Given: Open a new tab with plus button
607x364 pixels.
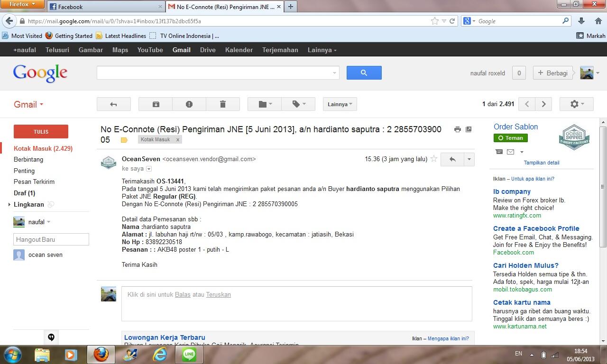Looking at the screenshot, I should pyautogui.click(x=290, y=7).
